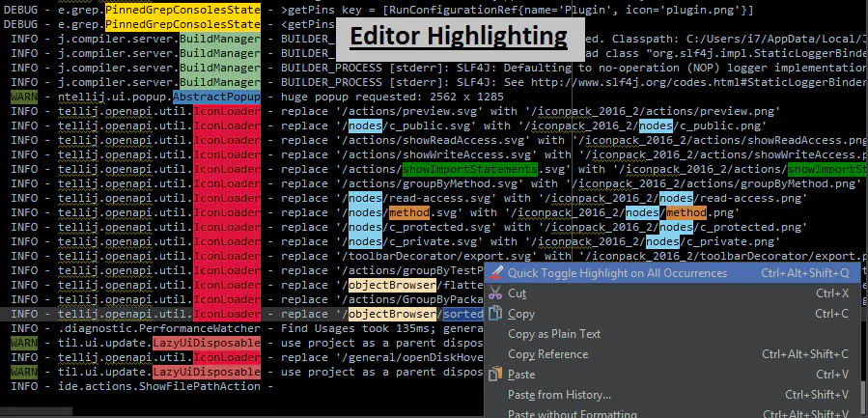The image size is (868, 418).
Task: Click "objectBrowser" on the "/flatte" line
Action: tap(392, 285)
